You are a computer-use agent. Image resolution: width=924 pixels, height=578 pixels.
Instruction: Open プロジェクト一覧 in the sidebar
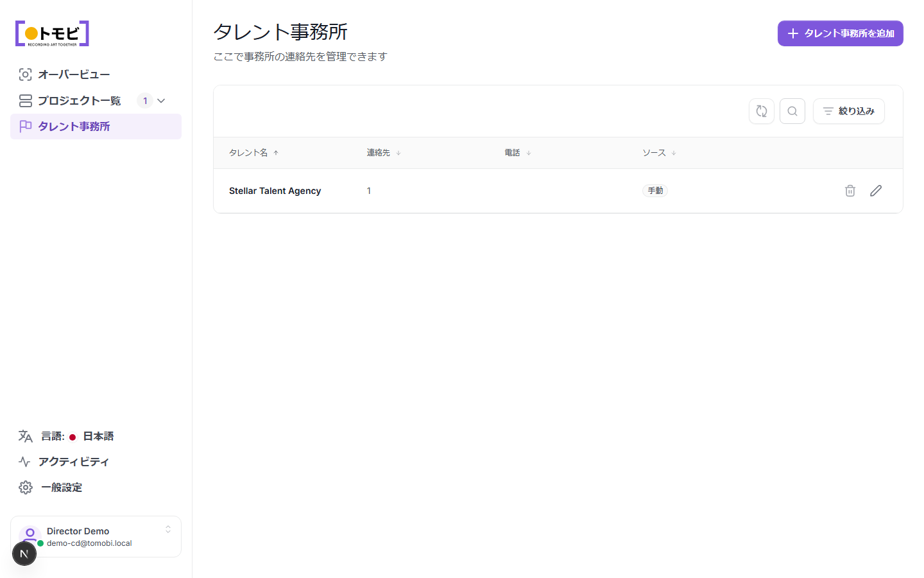79,101
